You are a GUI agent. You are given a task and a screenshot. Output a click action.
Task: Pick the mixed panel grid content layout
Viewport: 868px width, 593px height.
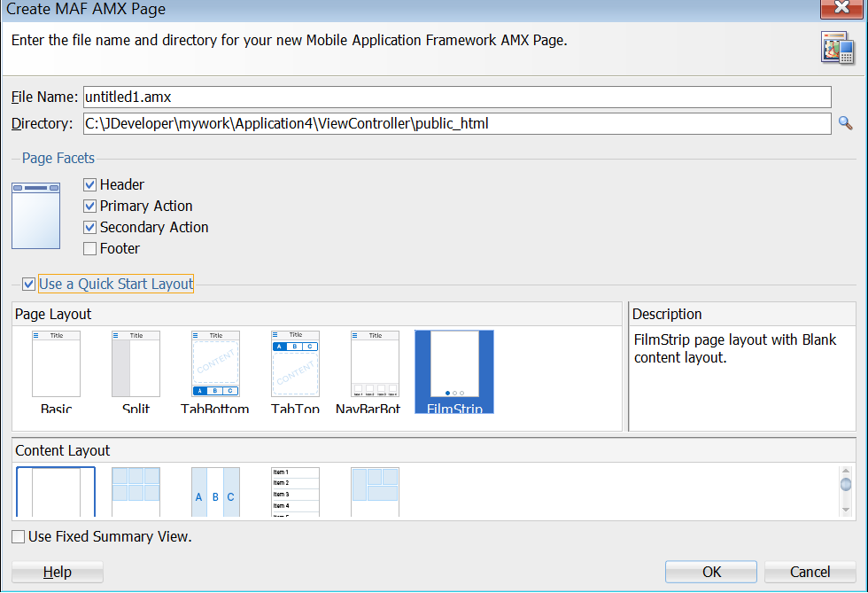(x=375, y=492)
